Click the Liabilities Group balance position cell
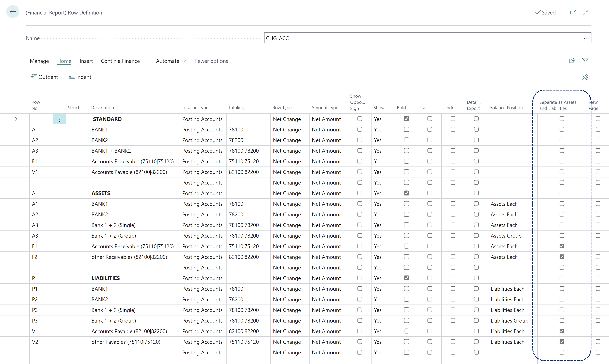The width and height of the screenshot is (609, 364). (x=513, y=321)
